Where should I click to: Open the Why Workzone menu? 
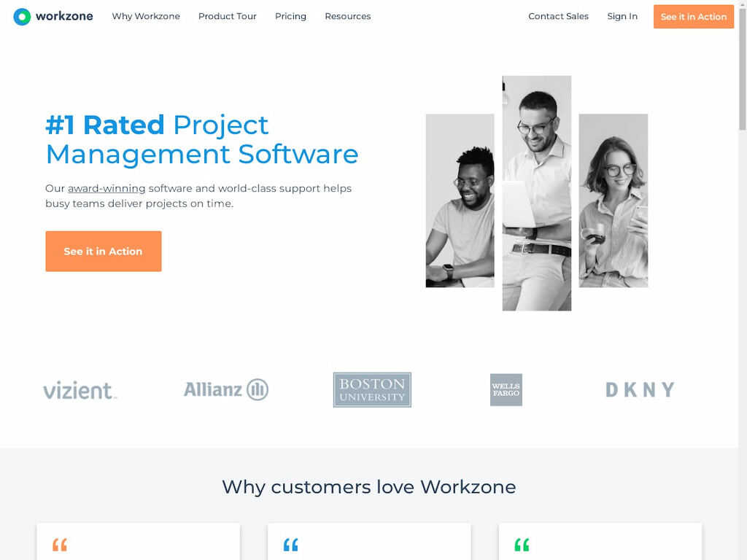pos(145,16)
